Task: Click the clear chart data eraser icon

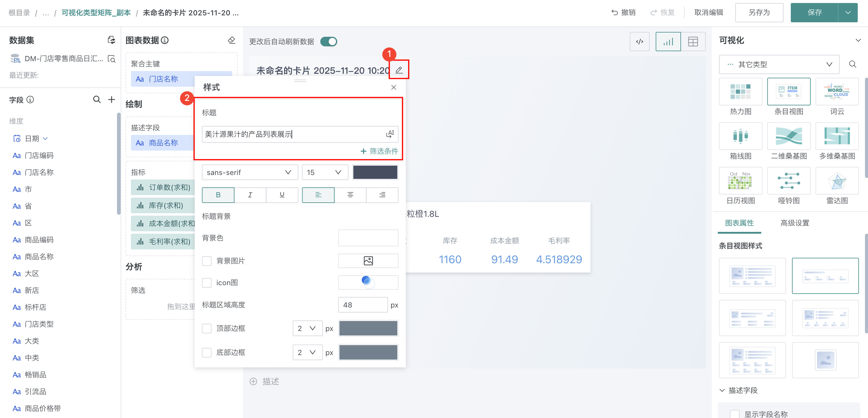Action: pos(232,40)
